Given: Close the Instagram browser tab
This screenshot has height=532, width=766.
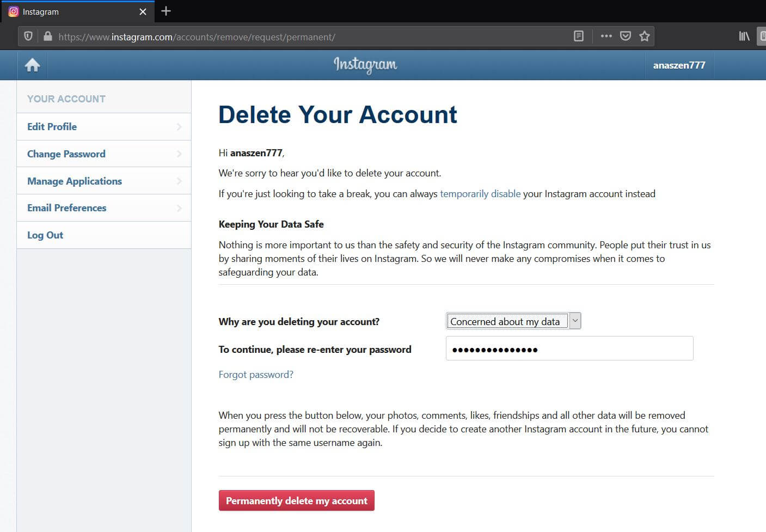Looking at the screenshot, I should pos(143,11).
